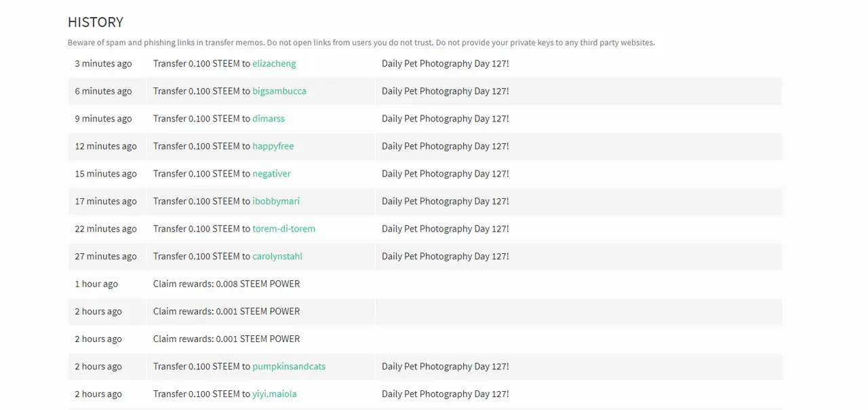Screen dimensions: 868x410
Task: Open the elizacheng user profile link
Action: pos(274,64)
